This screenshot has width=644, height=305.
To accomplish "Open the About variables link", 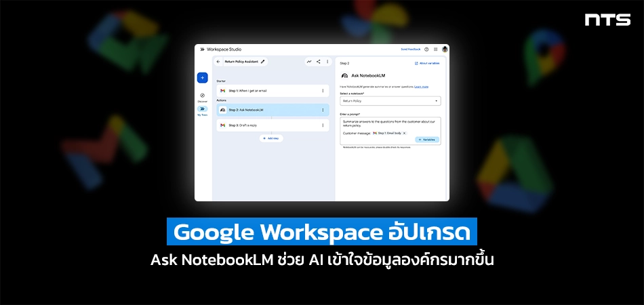I will coord(427,63).
